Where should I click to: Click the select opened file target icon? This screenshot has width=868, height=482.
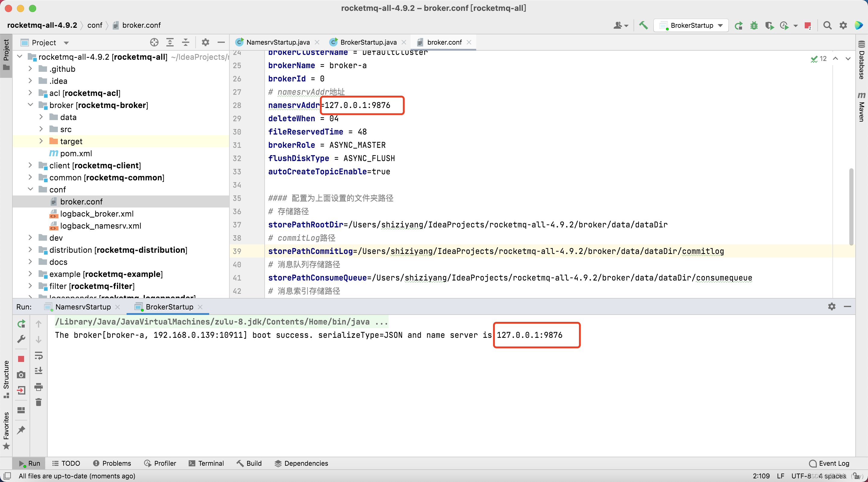pos(154,43)
